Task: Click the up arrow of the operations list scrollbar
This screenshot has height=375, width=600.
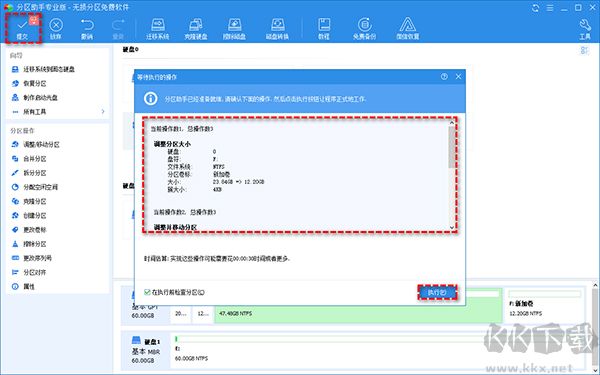Action: [x=452, y=123]
